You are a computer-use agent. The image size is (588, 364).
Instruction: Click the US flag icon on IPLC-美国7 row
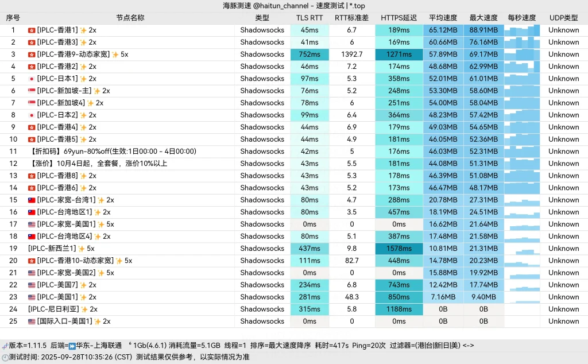point(32,284)
